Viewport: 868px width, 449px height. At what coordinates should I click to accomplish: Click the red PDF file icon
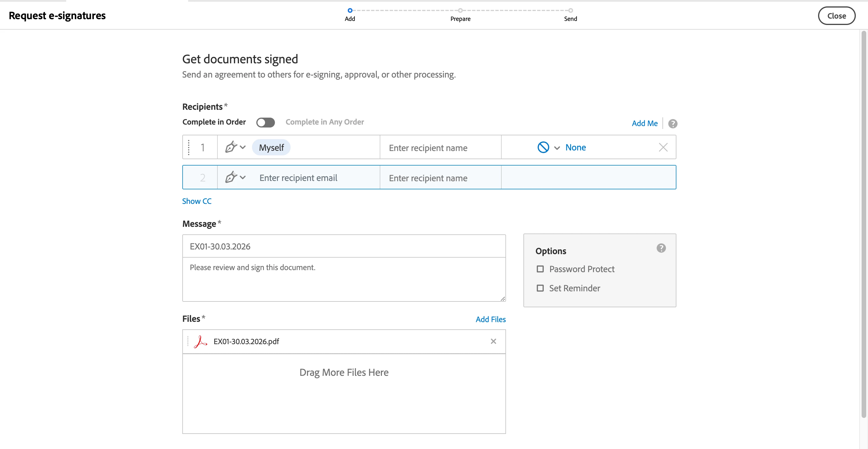coord(201,342)
